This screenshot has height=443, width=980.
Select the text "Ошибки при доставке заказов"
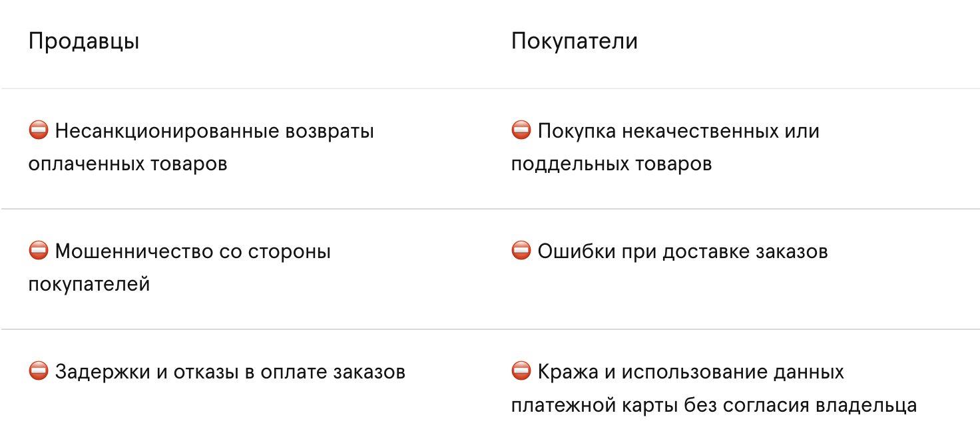[682, 251]
